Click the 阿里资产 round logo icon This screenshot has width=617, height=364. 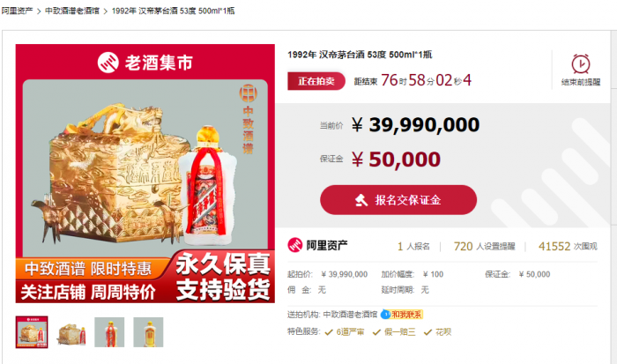[294, 245]
